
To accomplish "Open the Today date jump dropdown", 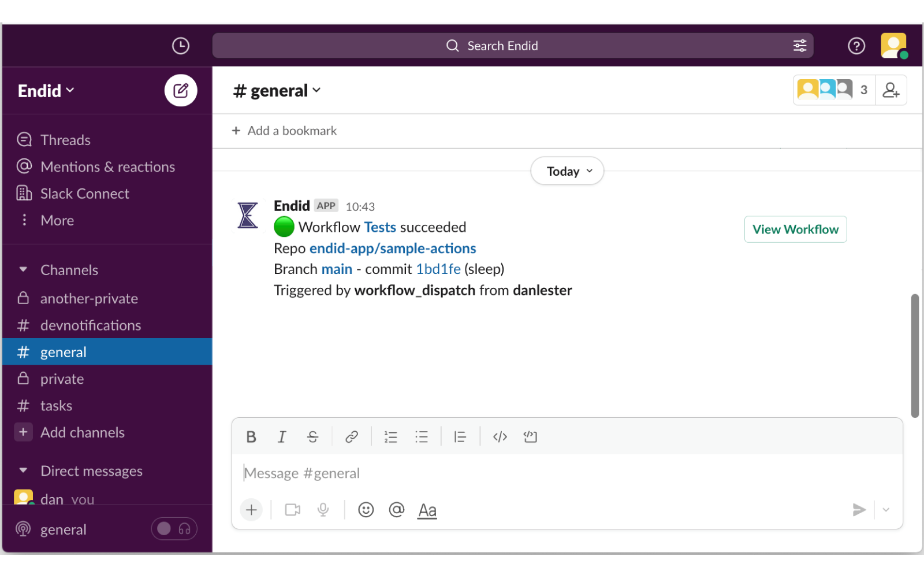I will (567, 171).
